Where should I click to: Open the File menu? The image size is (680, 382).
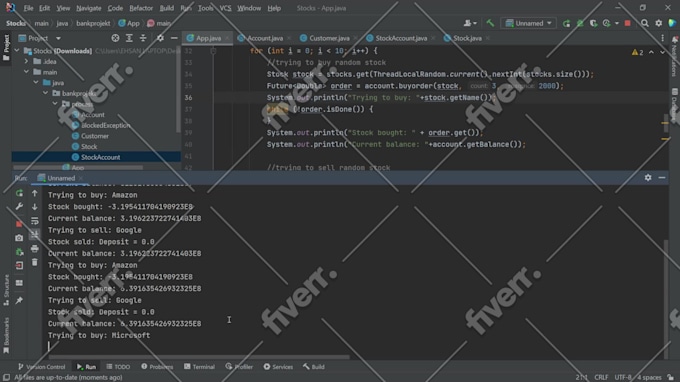coord(28,8)
